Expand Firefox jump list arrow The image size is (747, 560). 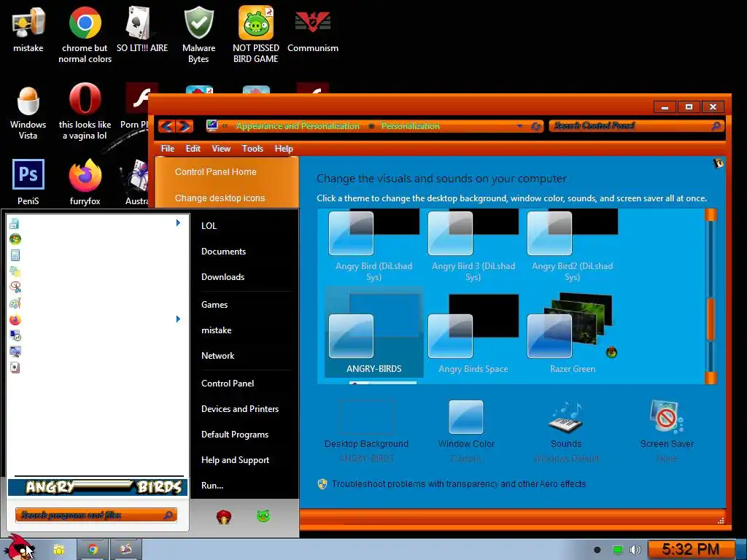[178, 319]
